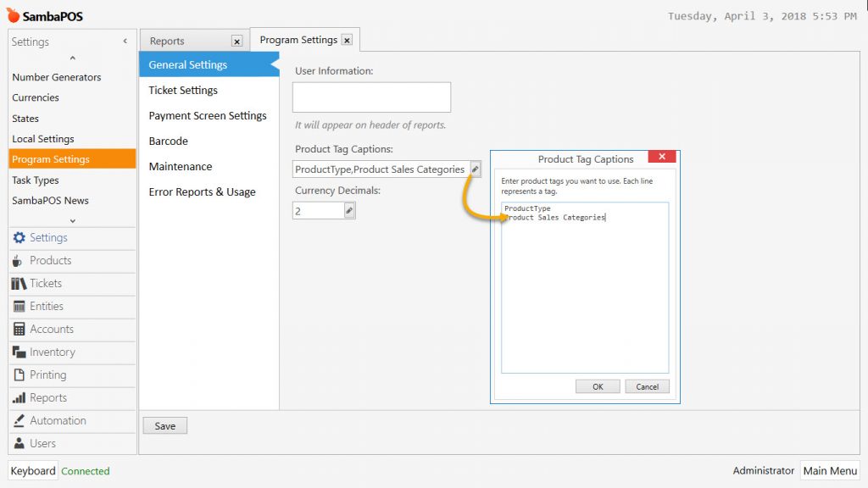Open Ticket Settings category
This screenshot has width=868, height=488.
[x=209, y=90]
